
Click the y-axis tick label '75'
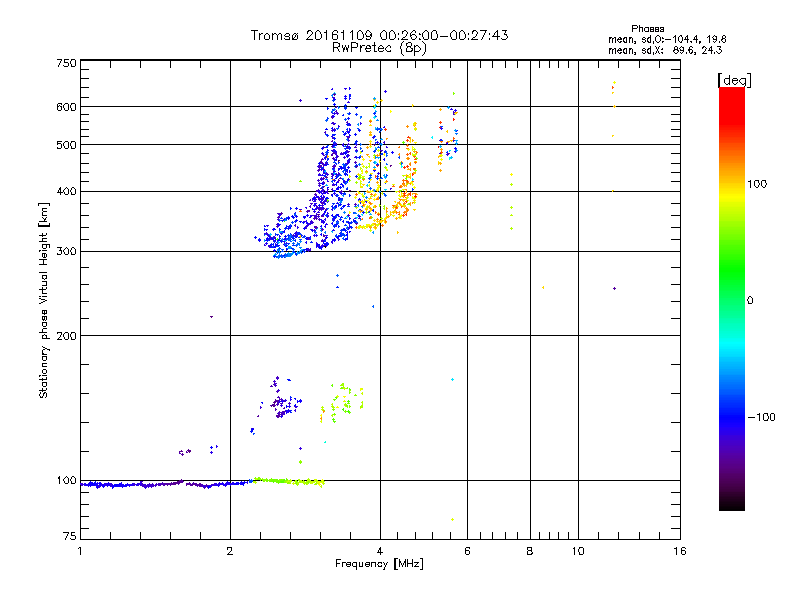click(x=70, y=536)
